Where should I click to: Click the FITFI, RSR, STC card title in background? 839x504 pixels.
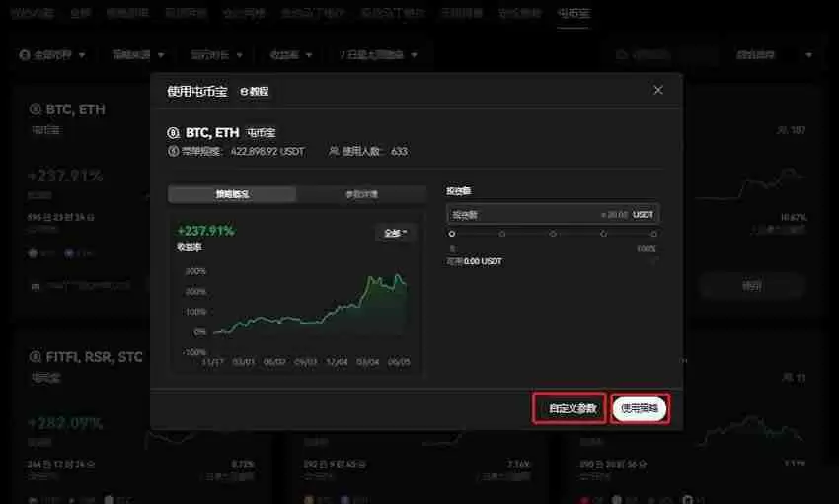point(94,357)
